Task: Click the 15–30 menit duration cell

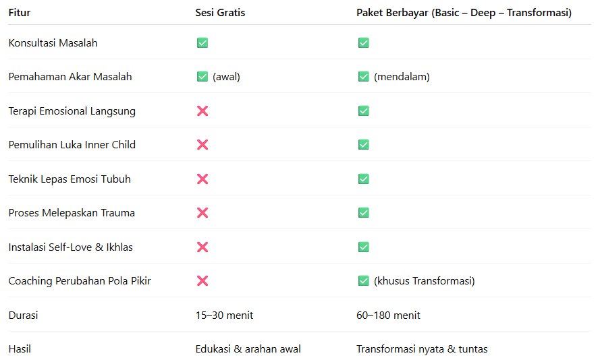Action: pos(224,315)
